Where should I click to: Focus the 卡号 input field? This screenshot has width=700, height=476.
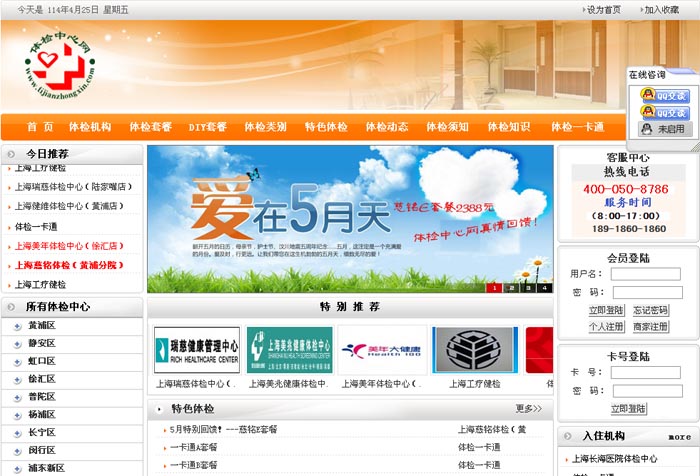(646, 372)
